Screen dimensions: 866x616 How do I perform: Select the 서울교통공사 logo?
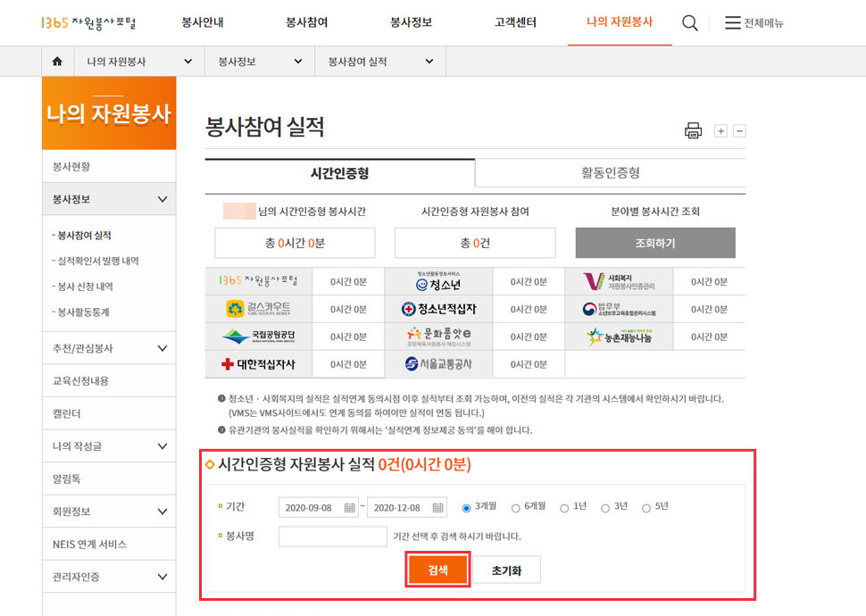point(438,364)
